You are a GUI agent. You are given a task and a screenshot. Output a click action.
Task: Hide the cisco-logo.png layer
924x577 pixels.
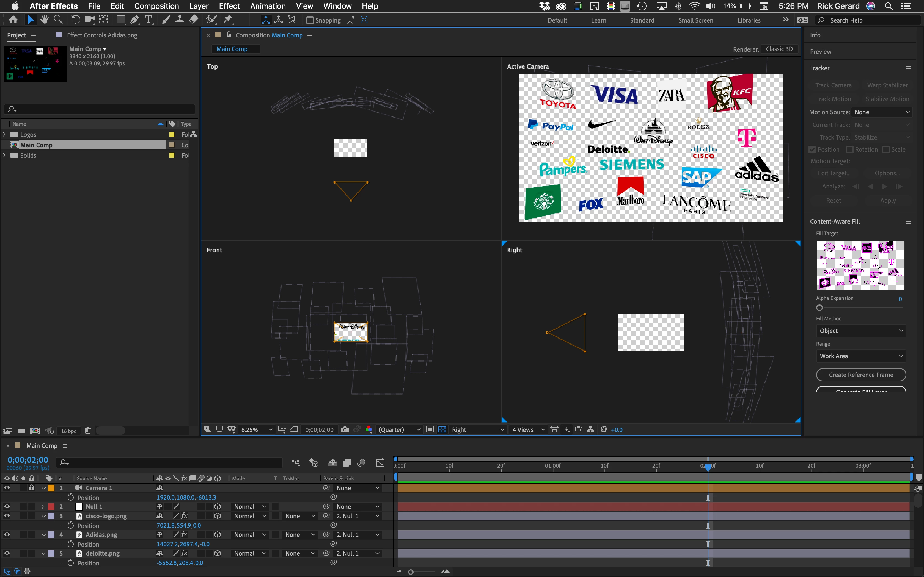tap(7, 516)
